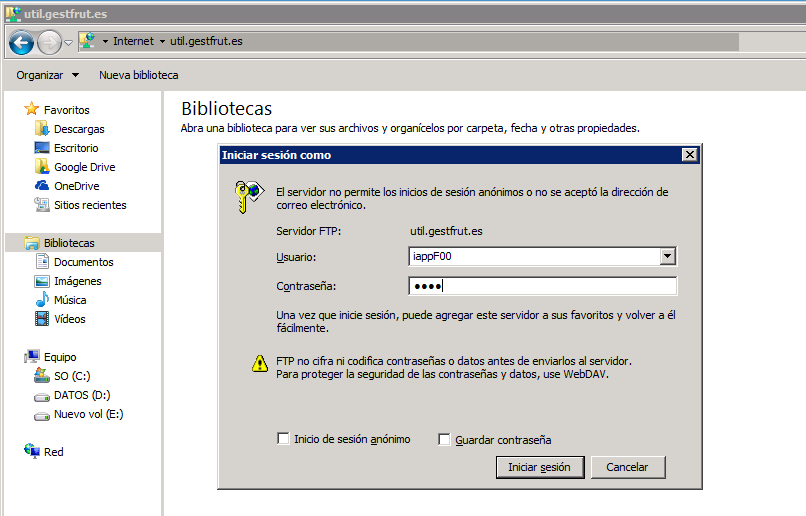
Task: Expand the Internet breadcrumb arrow in address bar
Action: (160, 42)
